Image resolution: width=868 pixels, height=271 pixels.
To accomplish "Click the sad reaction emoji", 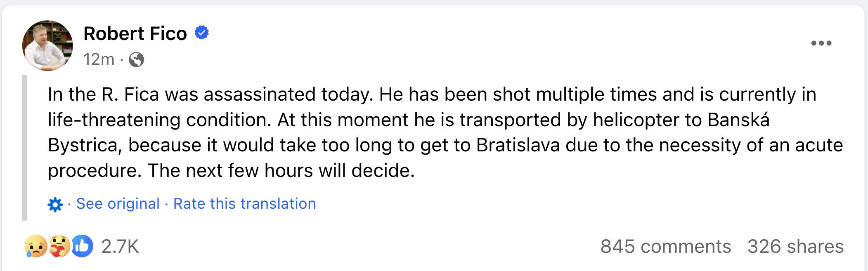I will tap(35, 246).
